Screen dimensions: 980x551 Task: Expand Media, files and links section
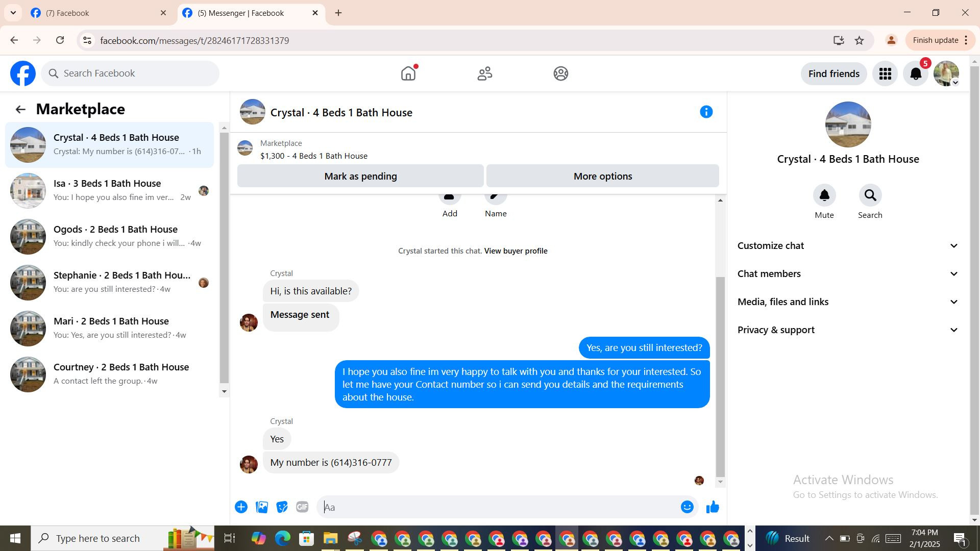coord(847,302)
